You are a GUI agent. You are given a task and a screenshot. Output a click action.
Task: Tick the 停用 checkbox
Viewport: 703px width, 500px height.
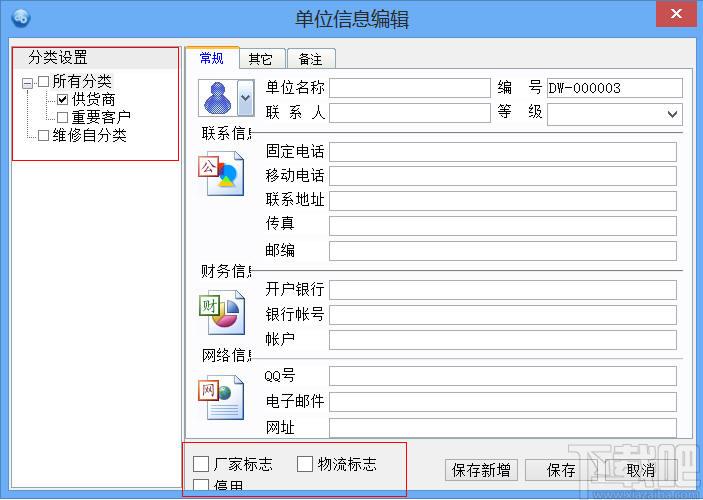click(201, 485)
